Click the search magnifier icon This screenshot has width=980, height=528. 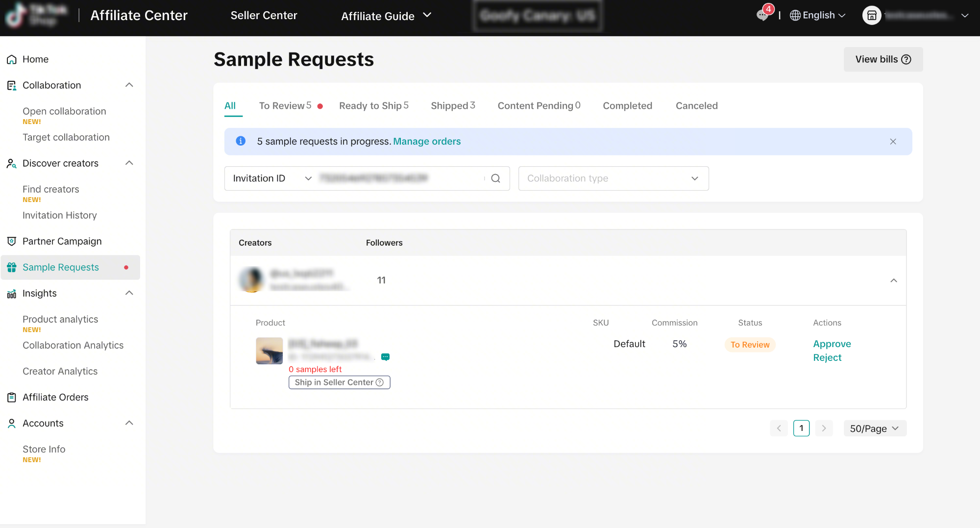tap(495, 178)
